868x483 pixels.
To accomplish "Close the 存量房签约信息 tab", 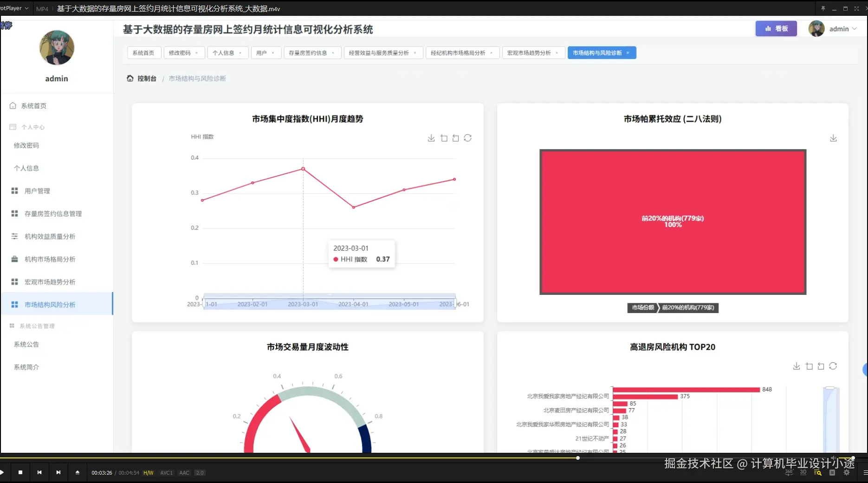I will tap(333, 53).
